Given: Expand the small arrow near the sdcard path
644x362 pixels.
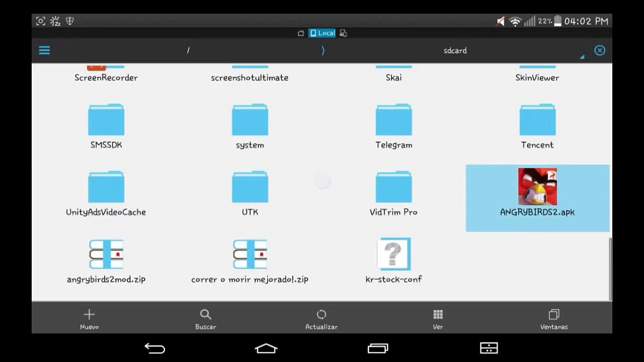Looking at the screenshot, I should [582, 57].
